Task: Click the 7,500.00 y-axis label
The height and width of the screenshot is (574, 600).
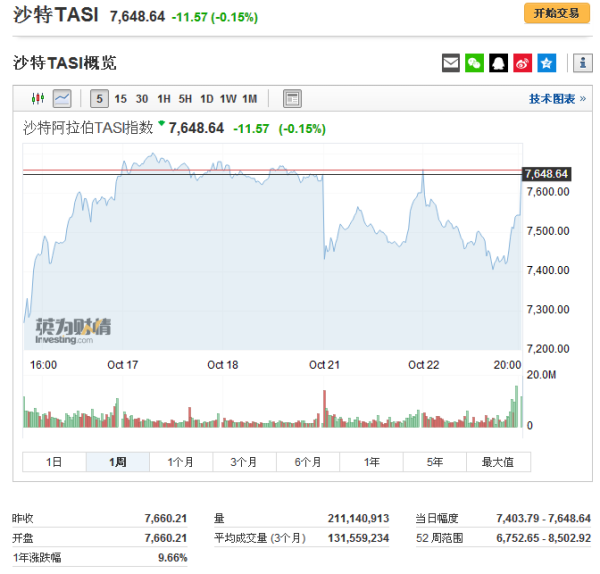Action: point(548,231)
